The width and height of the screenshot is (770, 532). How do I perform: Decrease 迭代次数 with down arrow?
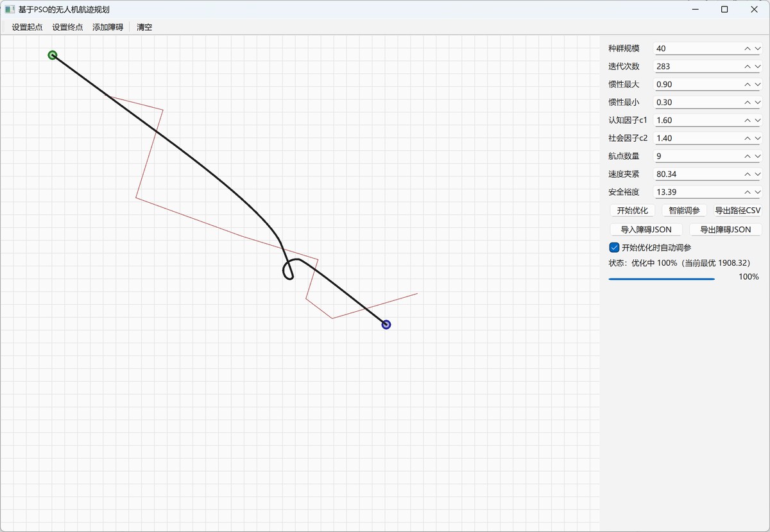[757, 66]
